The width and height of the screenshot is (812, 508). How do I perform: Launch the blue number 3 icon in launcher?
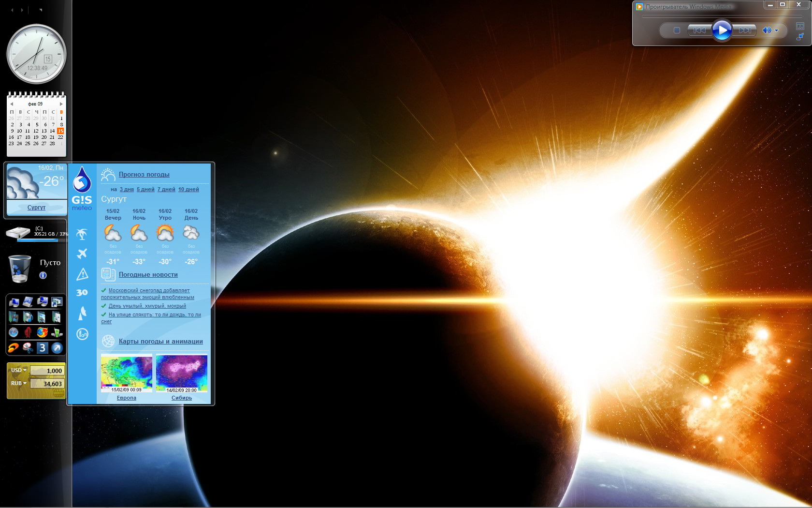point(43,347)
